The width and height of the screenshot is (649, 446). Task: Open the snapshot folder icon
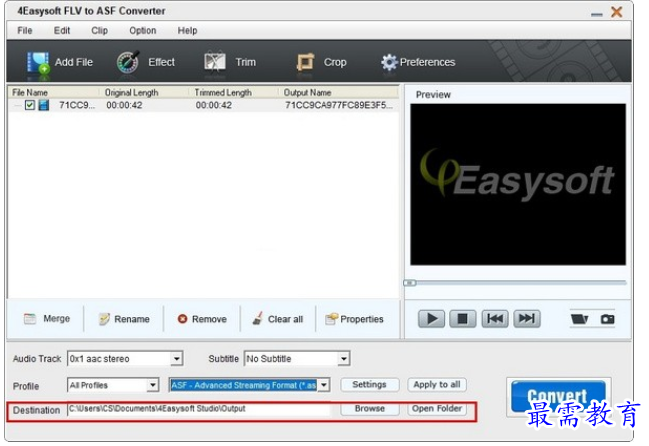click(579, 319)
